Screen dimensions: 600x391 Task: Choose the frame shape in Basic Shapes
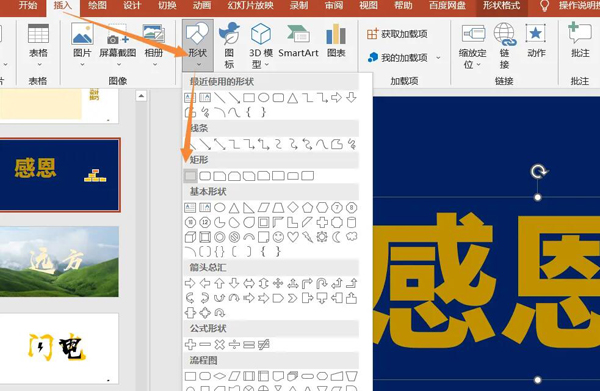click(x=263, y=222)
